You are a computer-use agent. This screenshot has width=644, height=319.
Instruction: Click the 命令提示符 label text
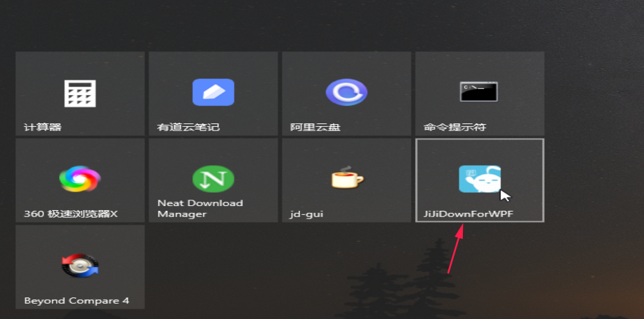pyautogui.click(x=455, y=128)
